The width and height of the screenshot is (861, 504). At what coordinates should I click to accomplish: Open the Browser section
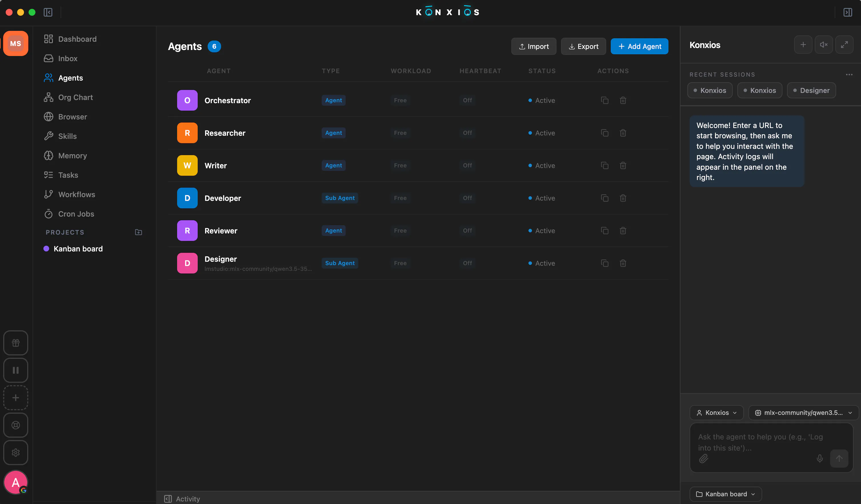click(65, 117)
